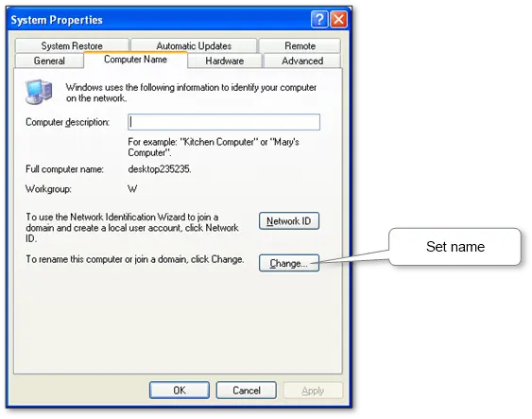
Task: Click the computer network icon
Action: (39, 92)
